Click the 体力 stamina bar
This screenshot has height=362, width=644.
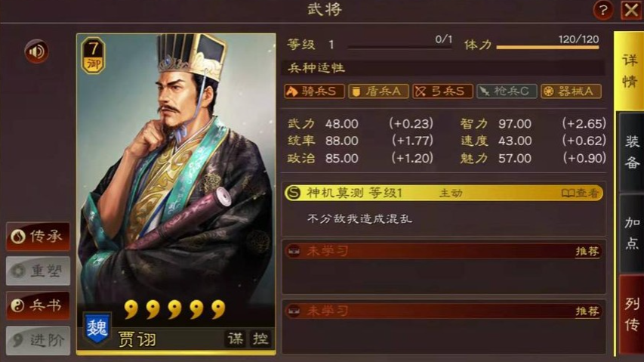(x=547, y=48)
